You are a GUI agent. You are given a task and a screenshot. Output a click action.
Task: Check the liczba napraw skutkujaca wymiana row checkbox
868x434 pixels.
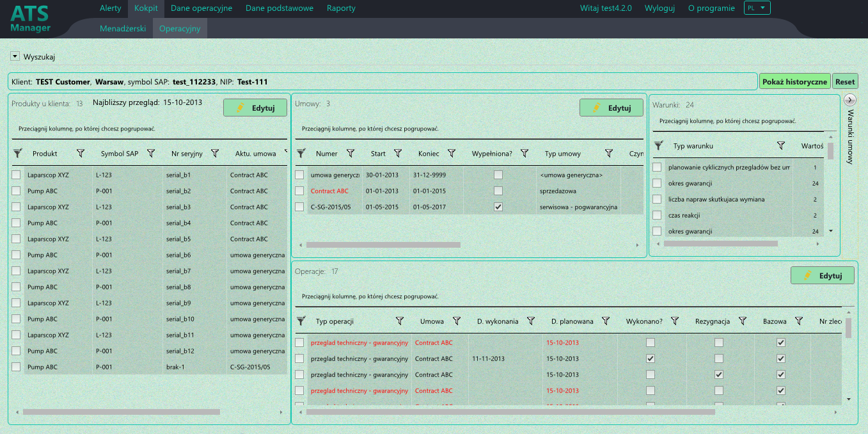(656, 199)
